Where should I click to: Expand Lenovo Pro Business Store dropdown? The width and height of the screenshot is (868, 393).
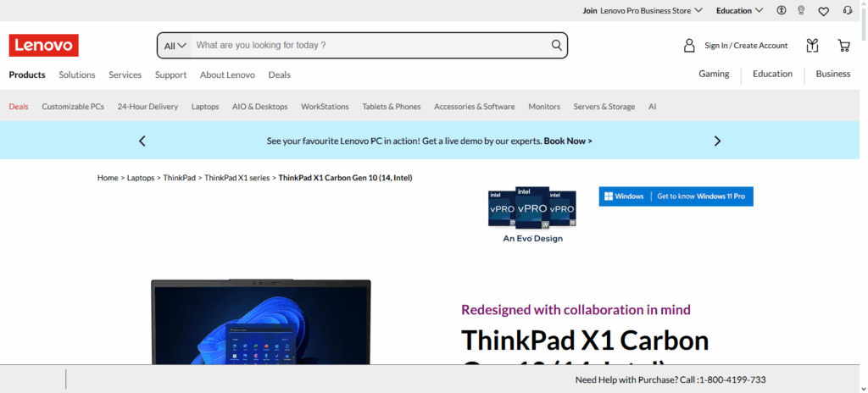pyautogui.click(x=651, y=10)
